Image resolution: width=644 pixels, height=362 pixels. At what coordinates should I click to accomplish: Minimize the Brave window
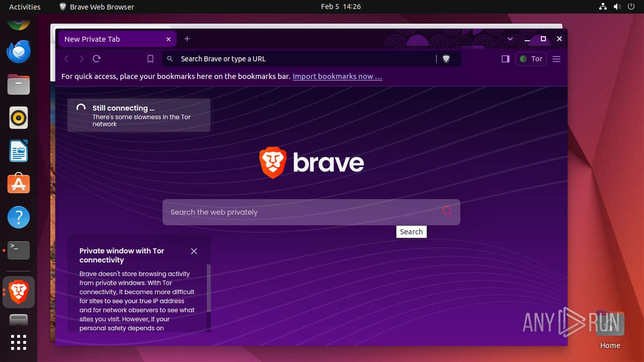click(527, 39)
